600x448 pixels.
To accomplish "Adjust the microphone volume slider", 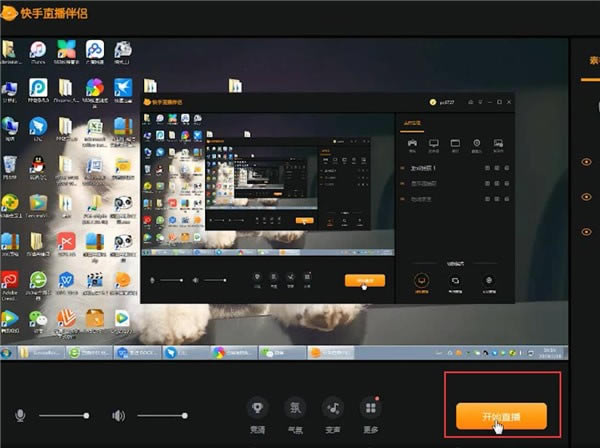I will [x=62, y=415].
